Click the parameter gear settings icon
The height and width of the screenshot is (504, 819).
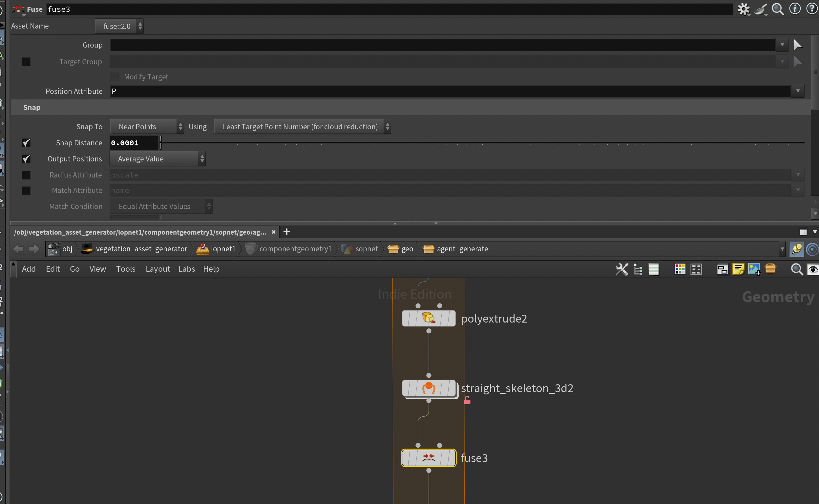[x=743, y=9]
